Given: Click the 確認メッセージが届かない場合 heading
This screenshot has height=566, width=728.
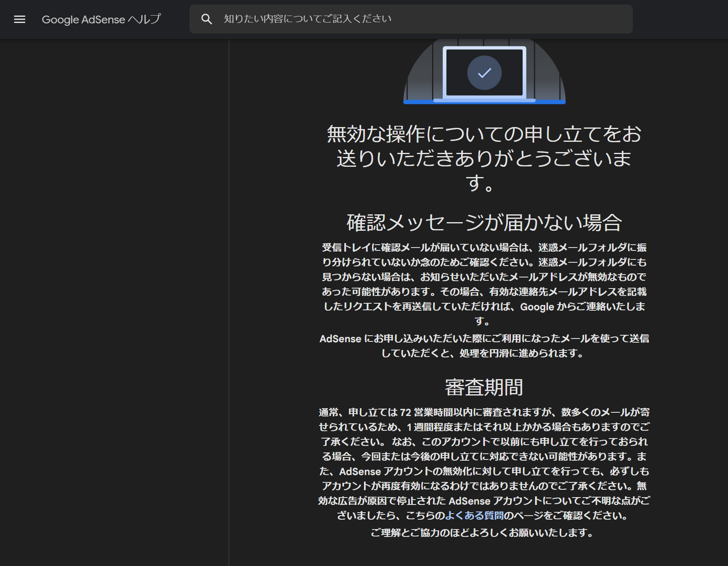Looking at the screenshot, I should [485, 222].
